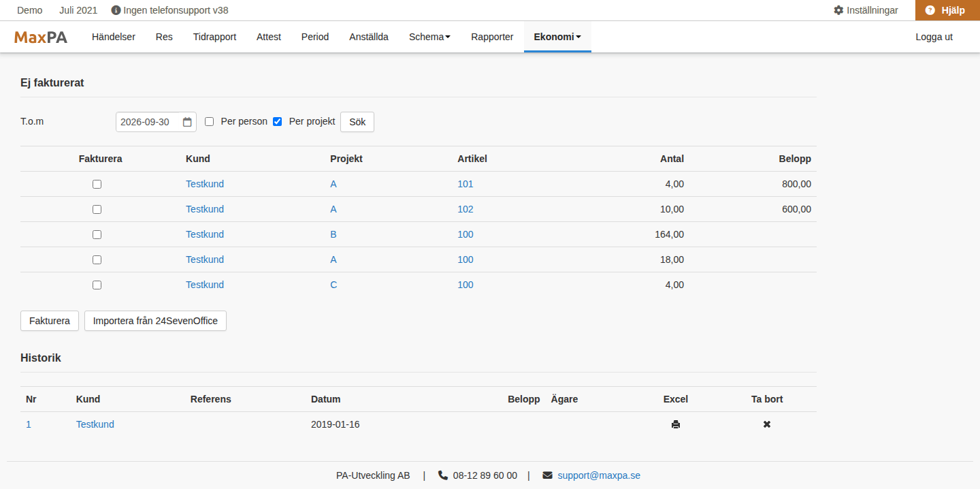Open article 102 link
The image size is (980, 489).
[465, 209]
